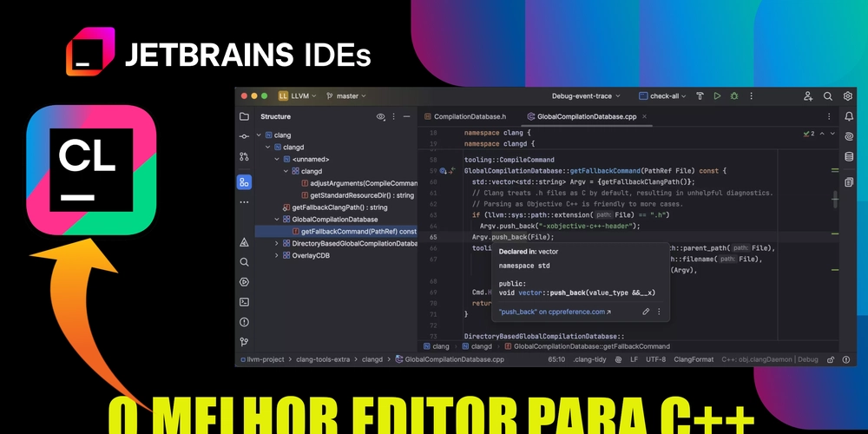The image size is (868, 434).
Task: Open the Pull Requests tool window
Action: [x=244, y=157]
